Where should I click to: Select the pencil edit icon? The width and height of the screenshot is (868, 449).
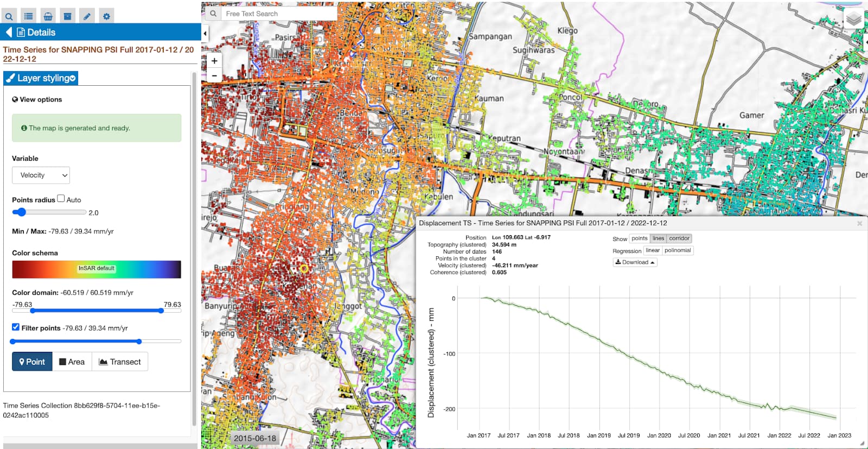[x=87, y=16]
